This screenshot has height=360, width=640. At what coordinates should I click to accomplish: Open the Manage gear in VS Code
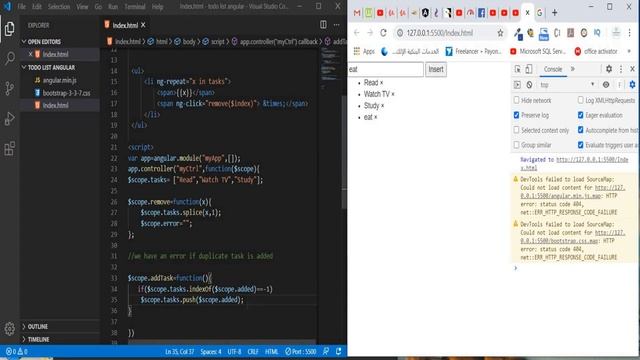(9, 328)
